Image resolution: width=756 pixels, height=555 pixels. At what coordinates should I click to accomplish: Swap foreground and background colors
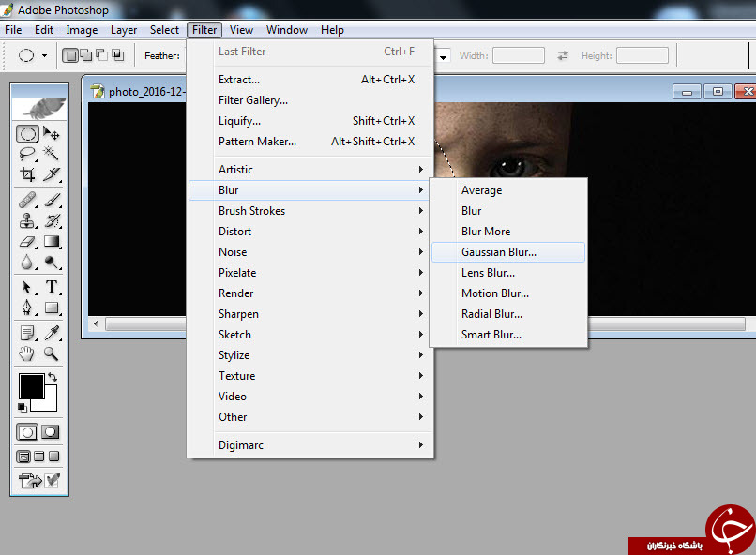coord(53,377)
